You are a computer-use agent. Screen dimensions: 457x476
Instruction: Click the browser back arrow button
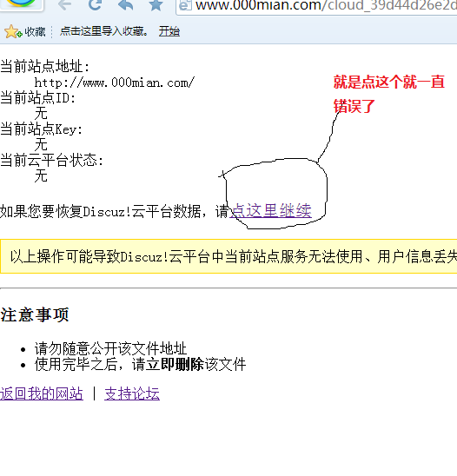tap(64, 4)
